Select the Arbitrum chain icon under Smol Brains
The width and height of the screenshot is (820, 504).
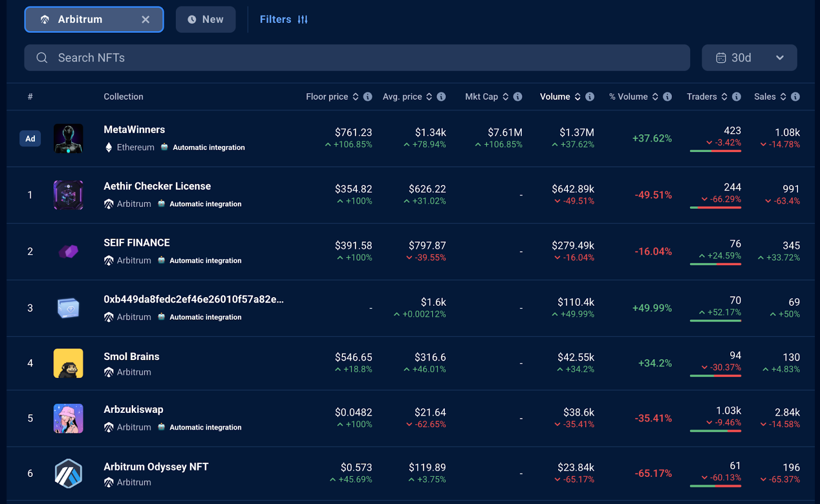point(109,372)
